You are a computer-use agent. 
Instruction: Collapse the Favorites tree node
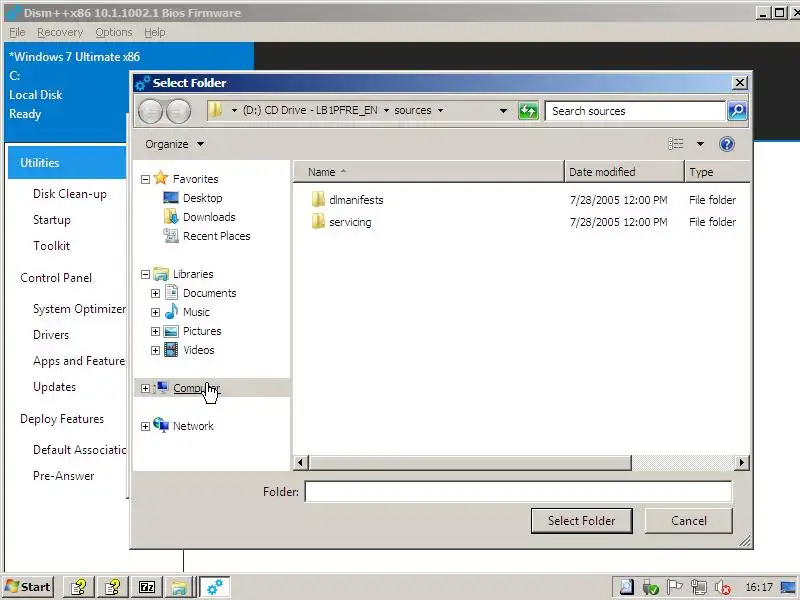(145, 179)
